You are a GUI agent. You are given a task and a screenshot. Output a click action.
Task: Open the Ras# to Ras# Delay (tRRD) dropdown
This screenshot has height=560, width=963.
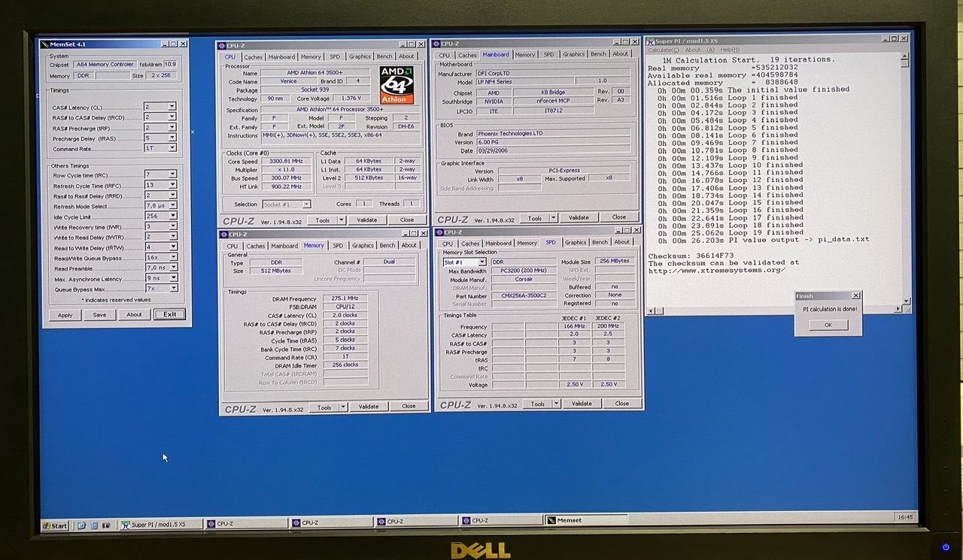[x=172, y=195]
